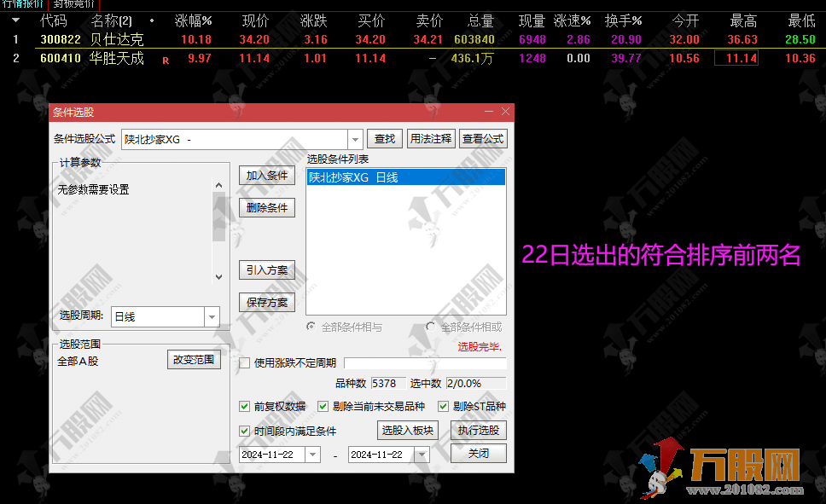Viewport: 826px width, 504px height.
Task: Click 删除条件 button
Action: [266, 208]
